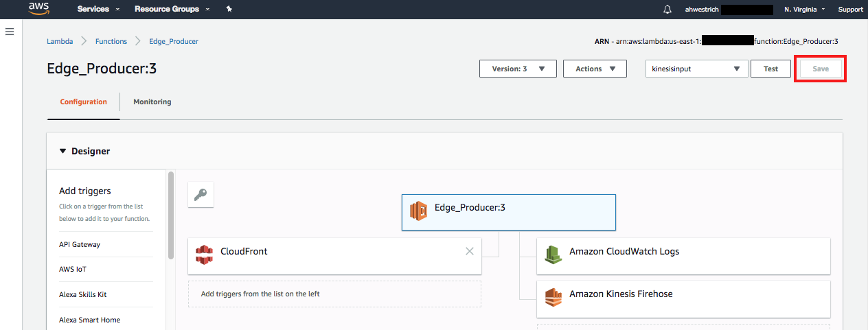
Task: Click the pin shortcut icon in navbar
Action: click(229, 9)
